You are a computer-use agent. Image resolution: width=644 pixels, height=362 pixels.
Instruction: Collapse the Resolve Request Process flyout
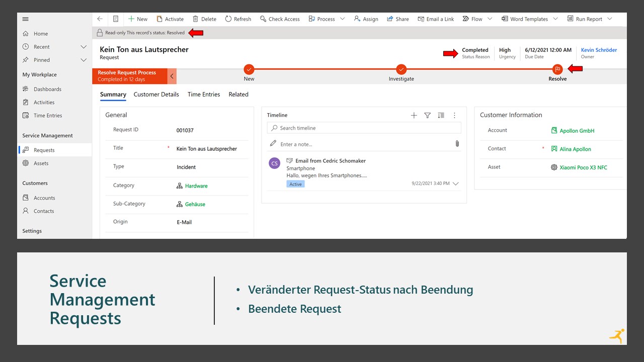pyautogui.click(x=172, y=76)
